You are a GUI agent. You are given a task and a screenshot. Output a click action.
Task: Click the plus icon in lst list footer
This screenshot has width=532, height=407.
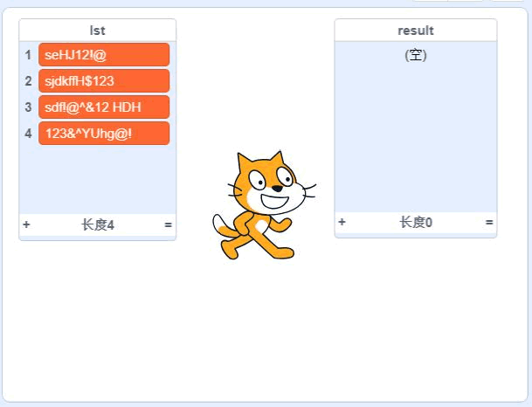pyautogui.click(x=26, y=224)
